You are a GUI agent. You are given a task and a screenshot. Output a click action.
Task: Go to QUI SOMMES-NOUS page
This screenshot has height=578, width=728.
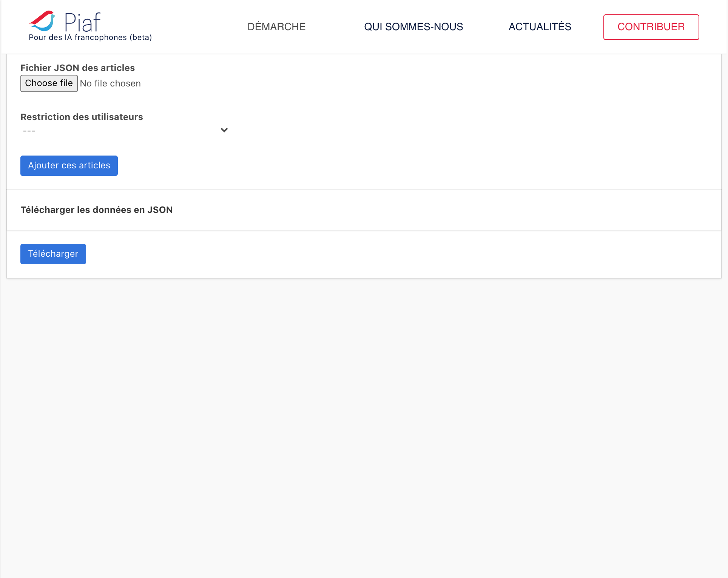coord(413,27)
